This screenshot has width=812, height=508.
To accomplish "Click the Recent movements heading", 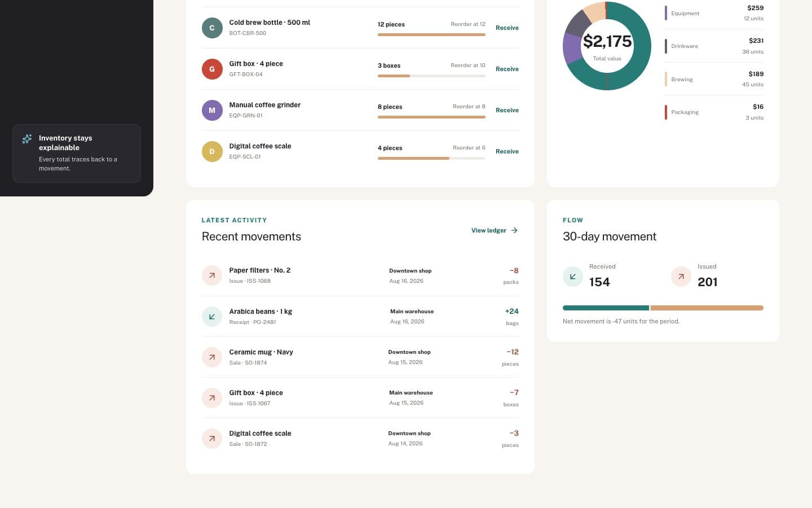I will (x=251, y=237).
